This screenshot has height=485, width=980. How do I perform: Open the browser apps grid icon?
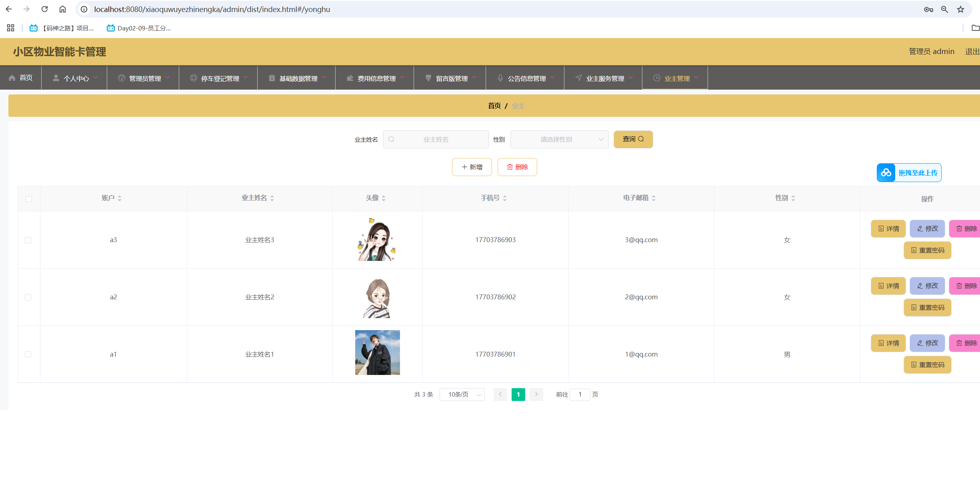(x=10, y=28)
